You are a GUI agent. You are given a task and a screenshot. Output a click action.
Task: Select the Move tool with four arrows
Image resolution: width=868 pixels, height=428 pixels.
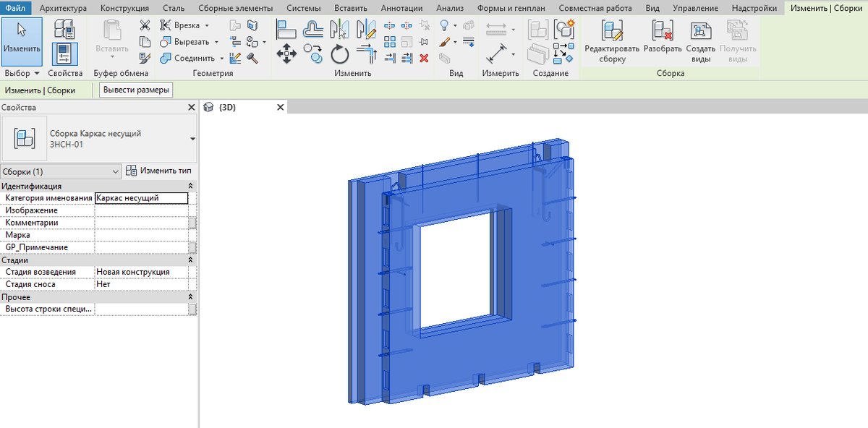point(286,54)
